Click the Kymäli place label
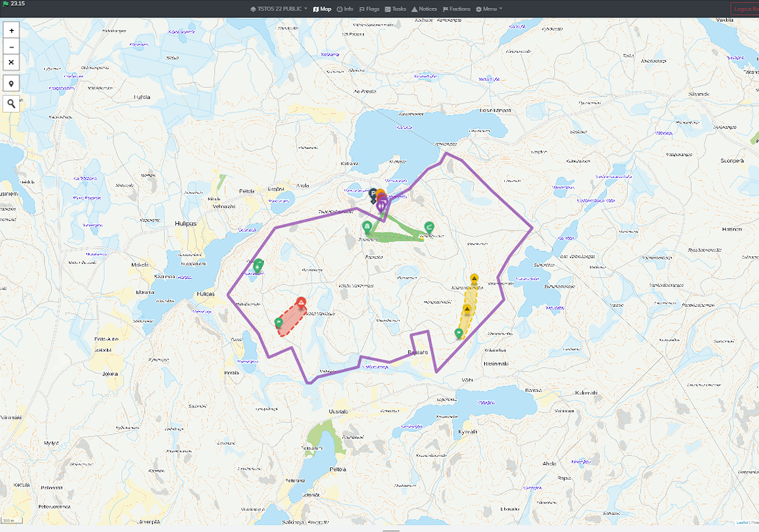The image size is (759, 532). point(468,431)
